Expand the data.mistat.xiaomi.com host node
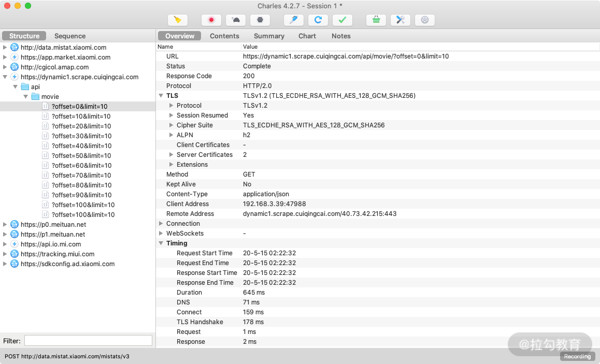The image size is (600, 364). (x=5, y=47)
